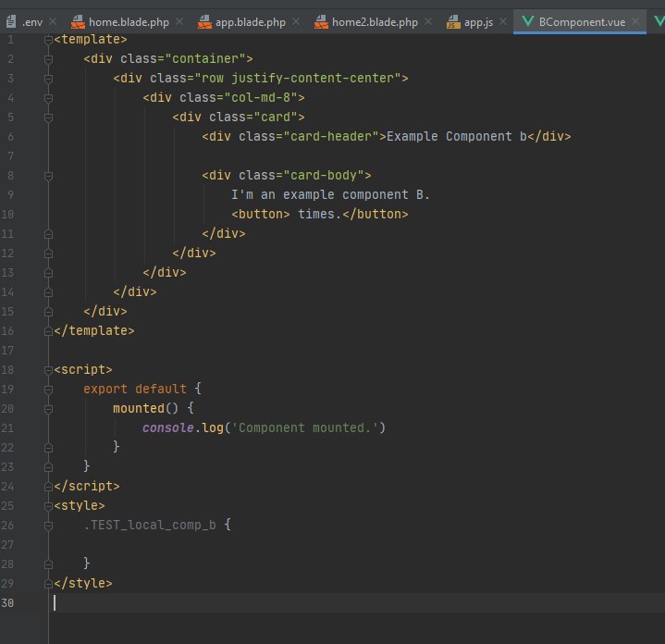Close the home2.blade.php tab
This screenshot has width=665, height=644.
click(x=428, y=21)
